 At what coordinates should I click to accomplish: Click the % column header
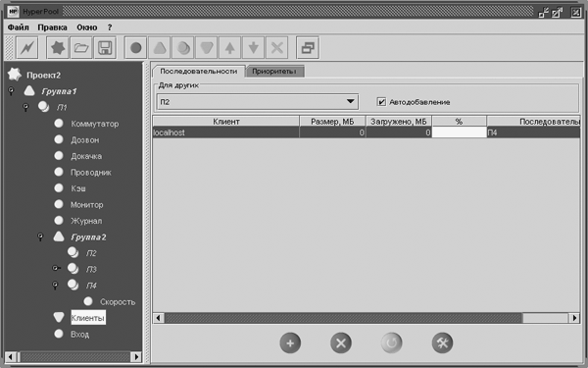(x=459, y=122)
